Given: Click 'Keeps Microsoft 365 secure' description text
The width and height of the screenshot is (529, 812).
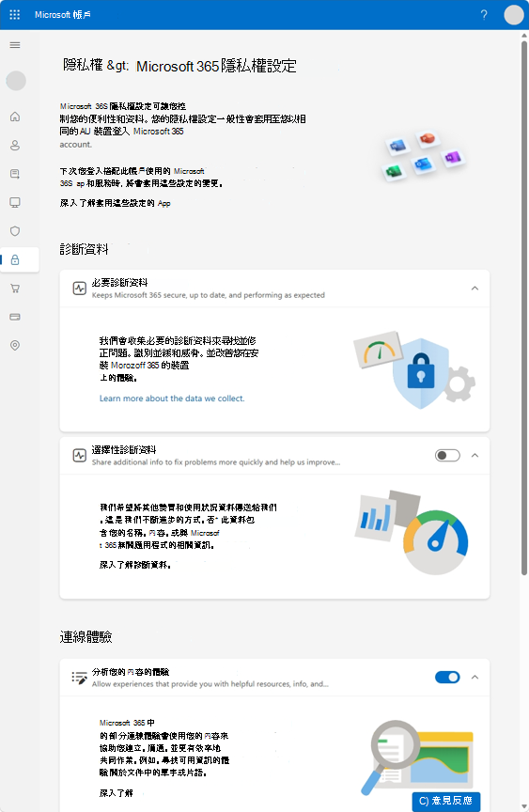Looking at the screenshot, I should [208, 295].
